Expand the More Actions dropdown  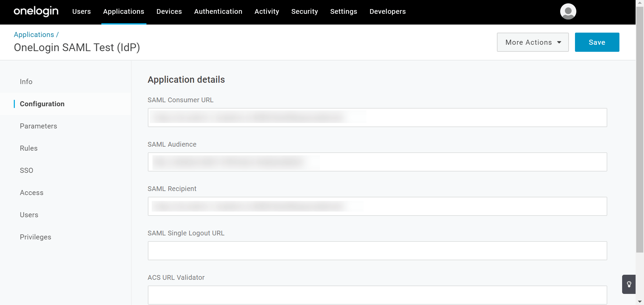click(x=533, y=42)
